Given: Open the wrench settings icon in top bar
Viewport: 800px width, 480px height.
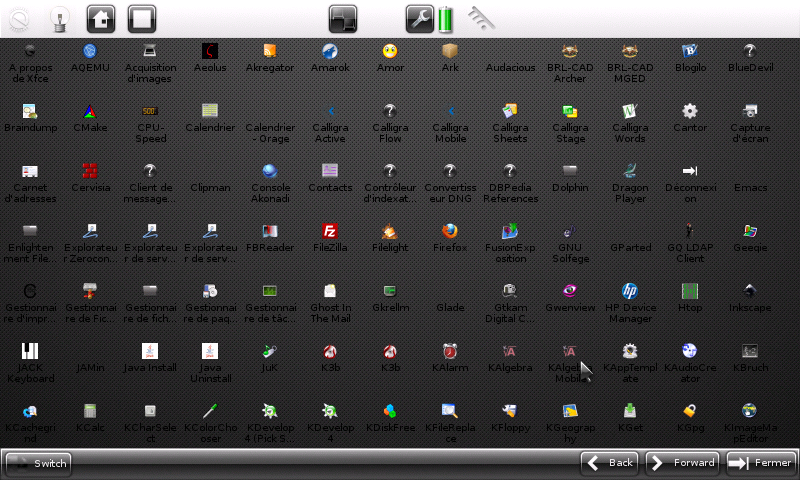Looking at the screenshot, I should click(419, 18).
